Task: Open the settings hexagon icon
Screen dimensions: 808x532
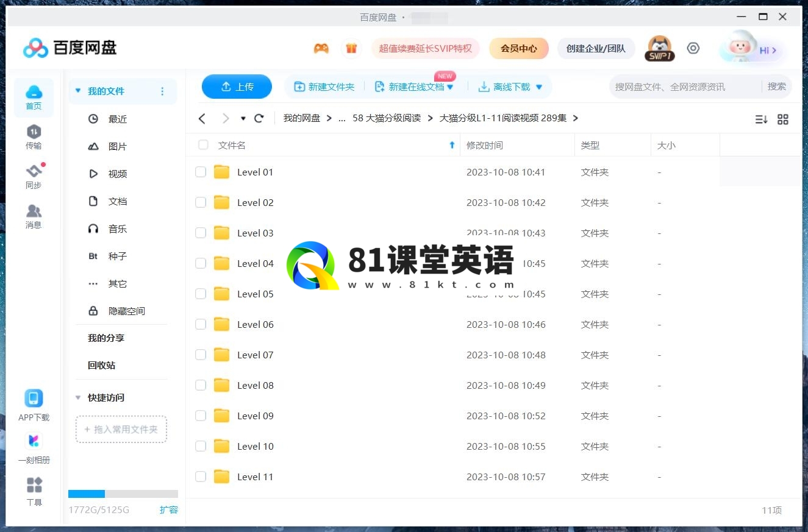Action: point(693,48)
